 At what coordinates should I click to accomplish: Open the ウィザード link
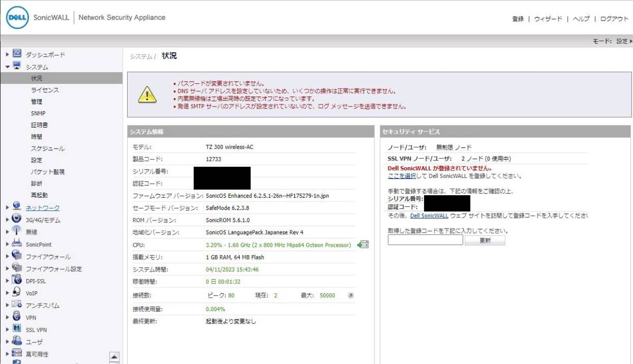pyautogui.click(x=548, y=19)
